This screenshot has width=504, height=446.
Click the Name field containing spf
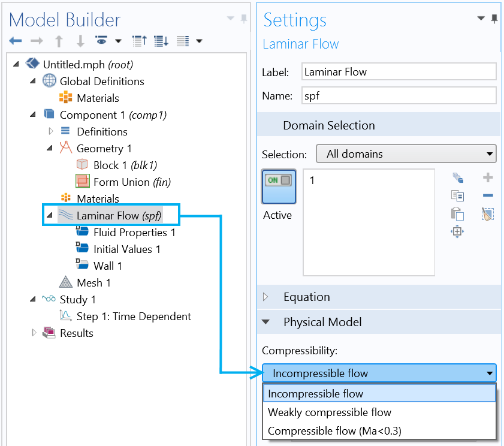pos(399,95)
